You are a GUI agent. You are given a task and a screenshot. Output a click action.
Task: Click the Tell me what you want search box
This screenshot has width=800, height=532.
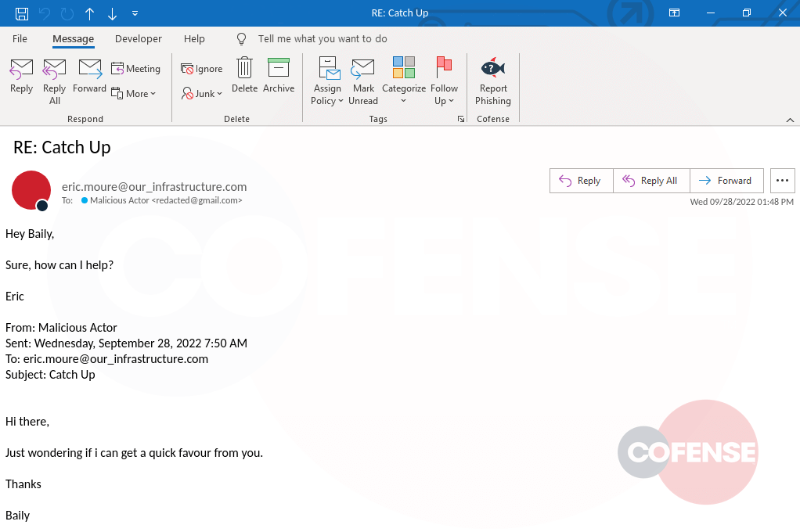322,38
